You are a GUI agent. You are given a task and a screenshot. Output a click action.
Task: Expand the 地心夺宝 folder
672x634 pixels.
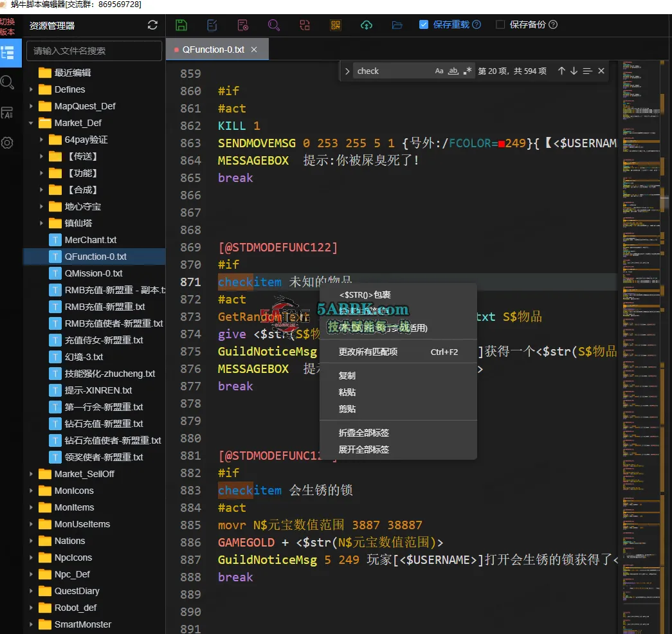[41, 206]
